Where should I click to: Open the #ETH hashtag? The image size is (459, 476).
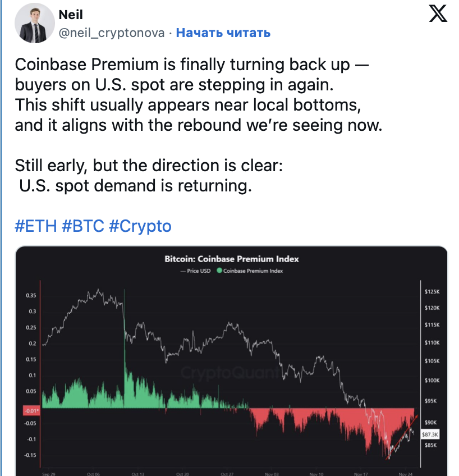point(36,226)
